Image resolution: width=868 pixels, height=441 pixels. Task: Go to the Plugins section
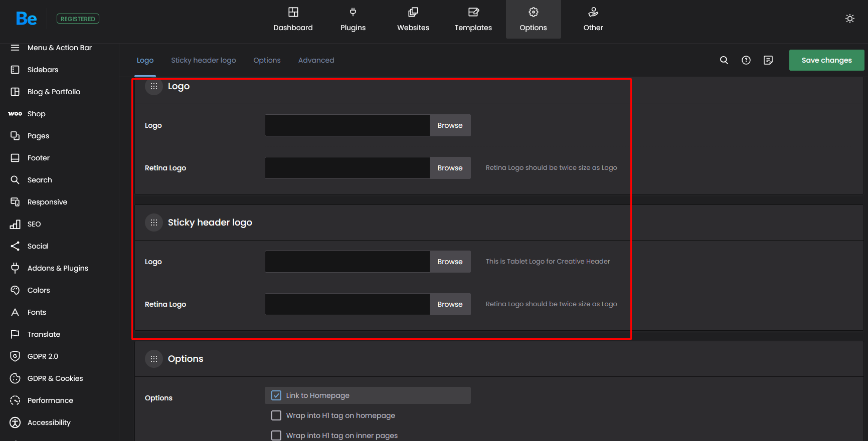(353, 19)
